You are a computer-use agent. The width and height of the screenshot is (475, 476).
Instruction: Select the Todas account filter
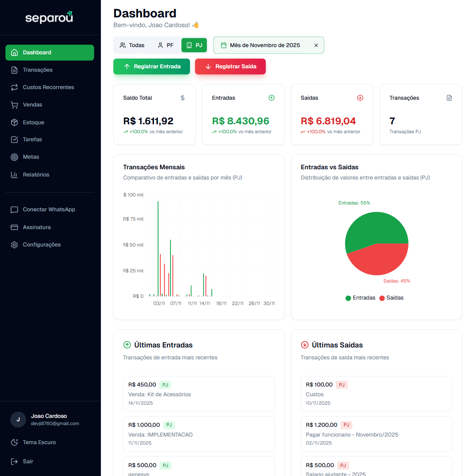133,45
